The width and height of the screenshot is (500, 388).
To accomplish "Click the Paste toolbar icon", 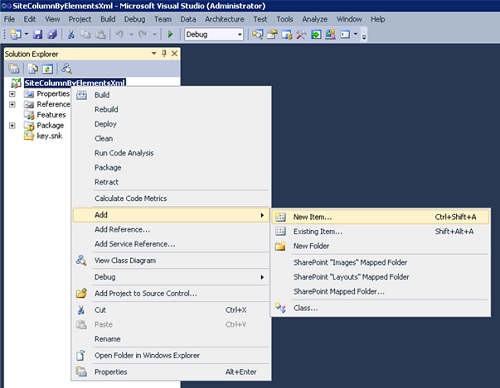I will [x=101, y=34].
